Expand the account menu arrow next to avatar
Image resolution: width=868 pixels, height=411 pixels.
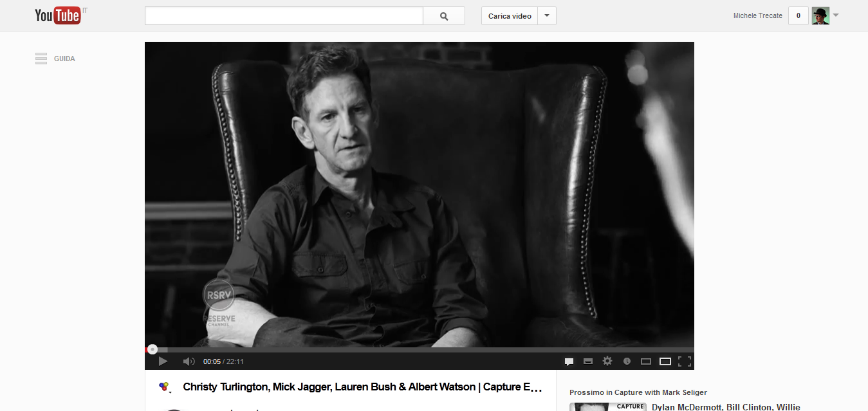tap(836, 15)
